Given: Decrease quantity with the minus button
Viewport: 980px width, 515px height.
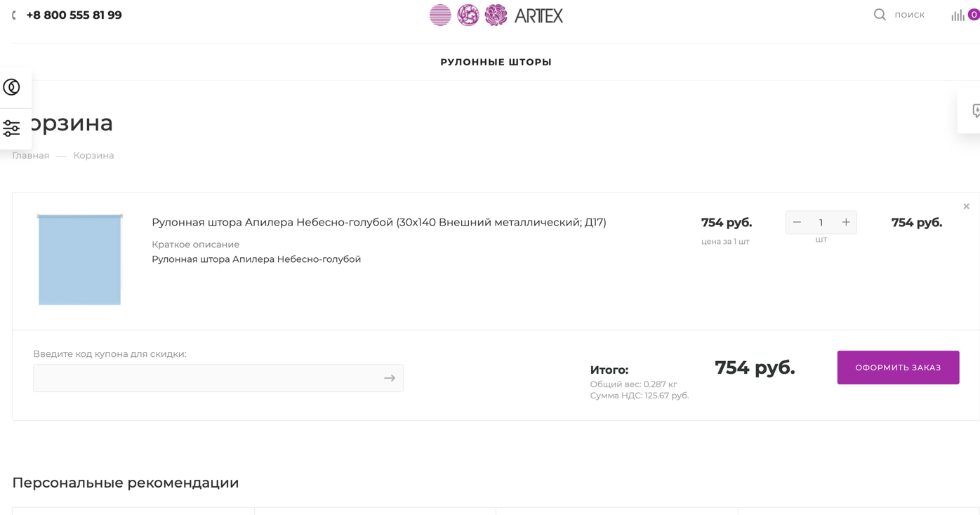Looking at the screenshot, I should point(797,223).
